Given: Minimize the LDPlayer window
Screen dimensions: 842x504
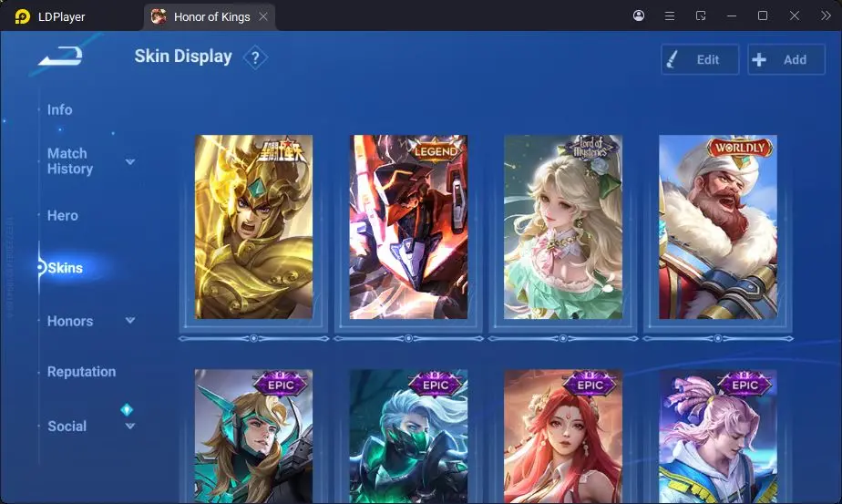Looking at the screenshot, I should (x=732, y=16).
